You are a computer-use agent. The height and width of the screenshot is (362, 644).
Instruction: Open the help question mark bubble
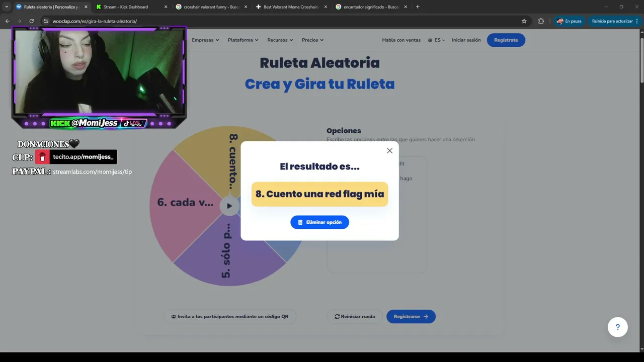(x=617, y=327)
